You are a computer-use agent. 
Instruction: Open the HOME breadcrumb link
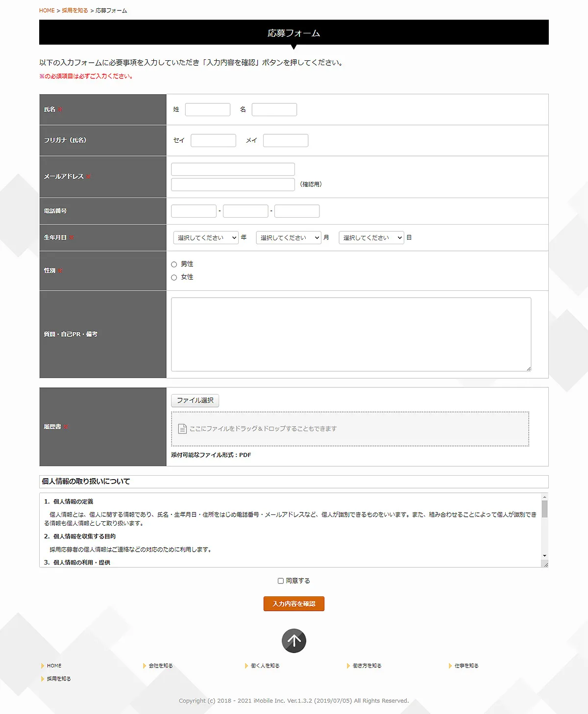click(x=47, y=10)
